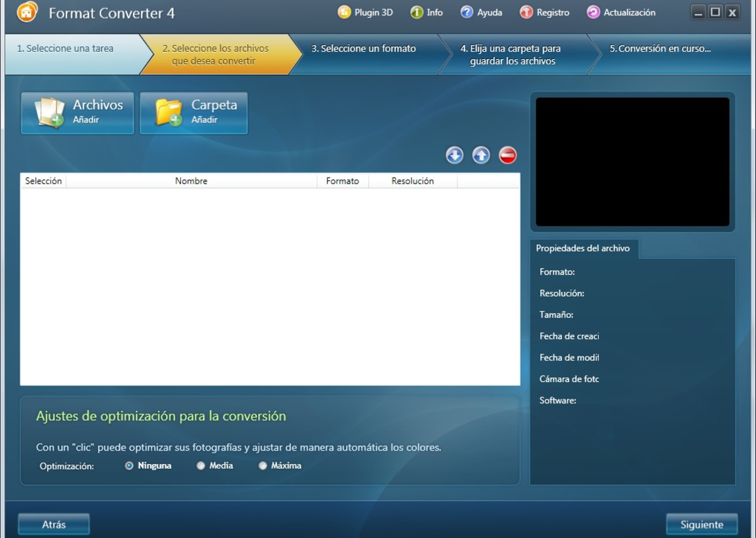The height and width of the screenshot is (538, 756).
Task: Move selected file down with blue arrow
Action: (455, 155)
